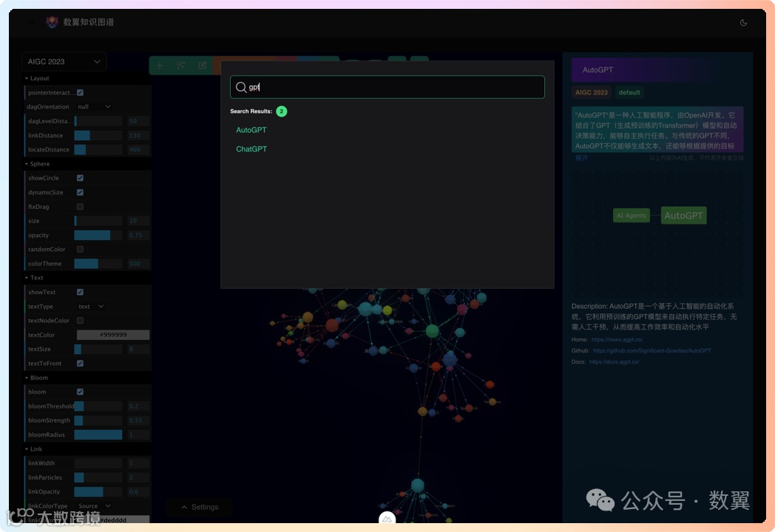Disable the bloom checkbox

click(x=80, y=392)
